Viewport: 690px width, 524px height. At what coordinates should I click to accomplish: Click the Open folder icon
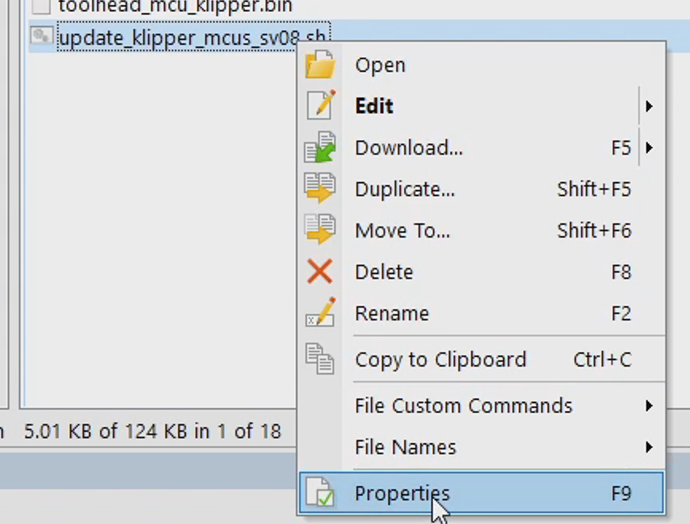coord(320,65)
